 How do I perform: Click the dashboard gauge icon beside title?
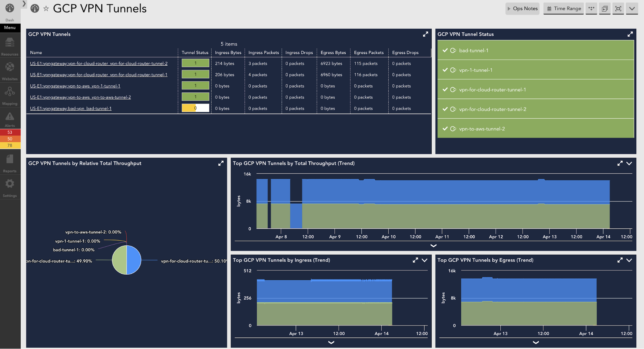[x=35, y=9]
